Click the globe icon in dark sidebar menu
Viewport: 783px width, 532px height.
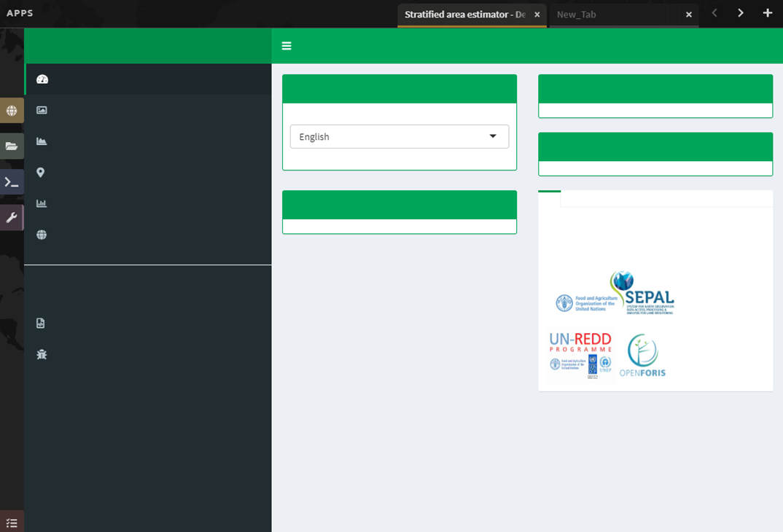(42, 235)
